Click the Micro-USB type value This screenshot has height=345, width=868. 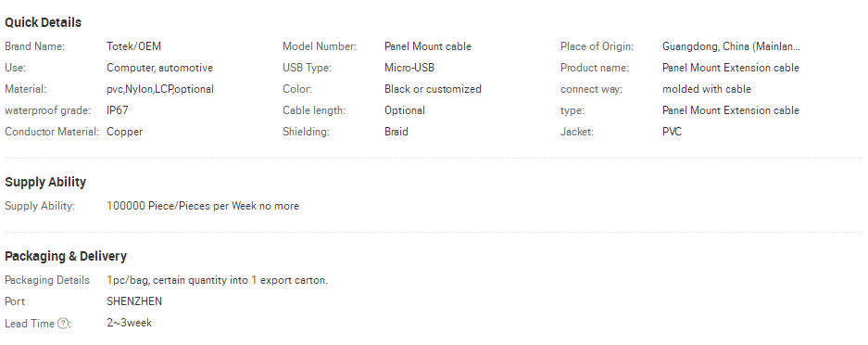pos(409,68)
